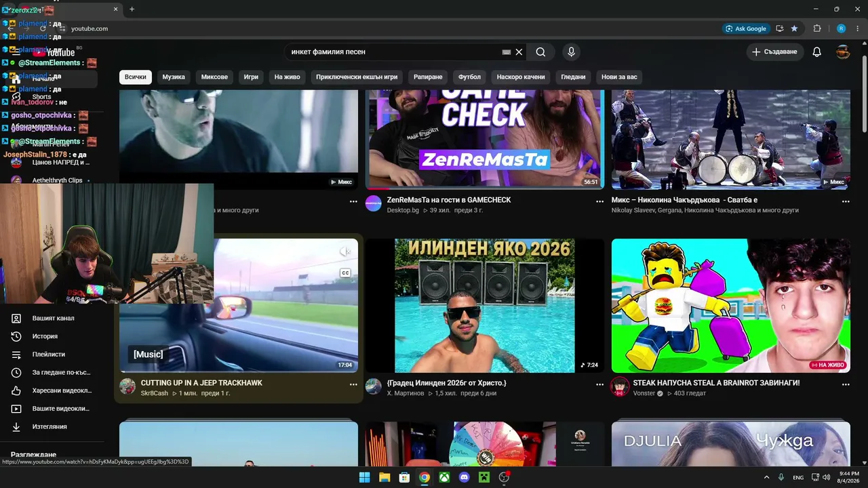868x488 pixels.
Task: Visit the Desktop.bg channel name
Action: click(x=403, y=210)
